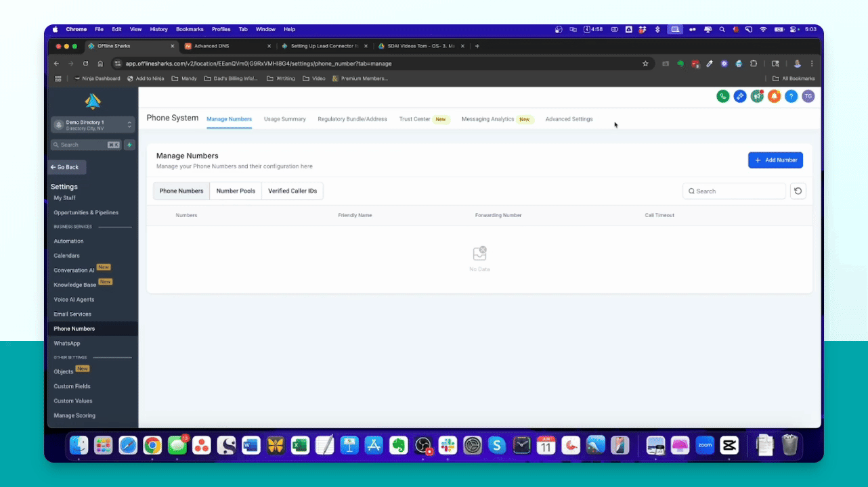This screenshot has width=868, height=487.
Task: Open Messages app in the Dock
Action: tap(177, 445)
